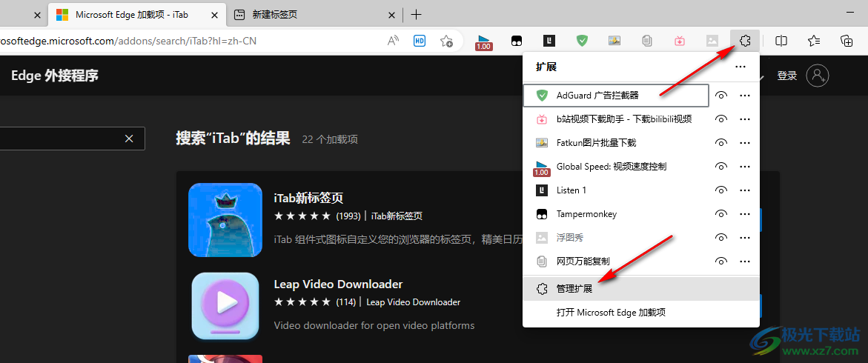Select 浮图秀 extension entry
Viewport: 868px width, 363px height.
[615, 238]
